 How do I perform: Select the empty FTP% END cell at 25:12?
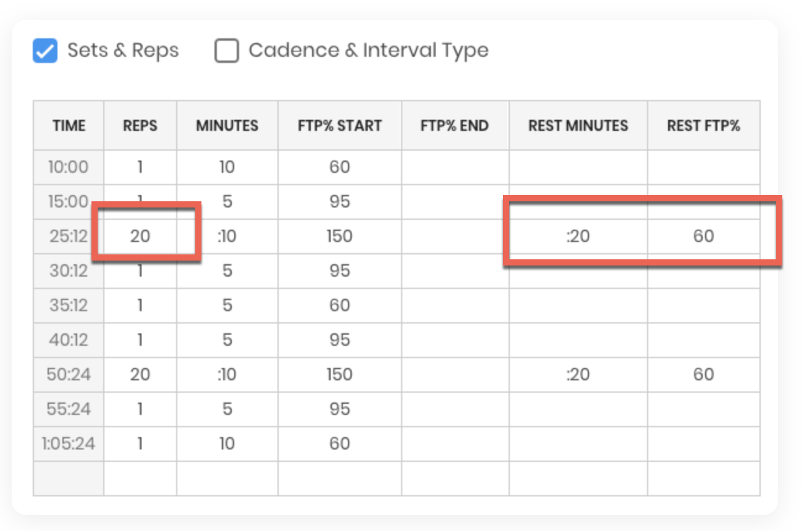click(455, 236)
